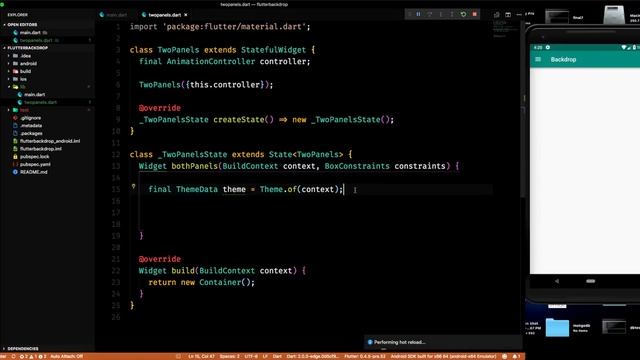Click the Step Out debug icon
Image resolution: width=640 pixels, height=360 pixels.
click(x=452, y=14)
